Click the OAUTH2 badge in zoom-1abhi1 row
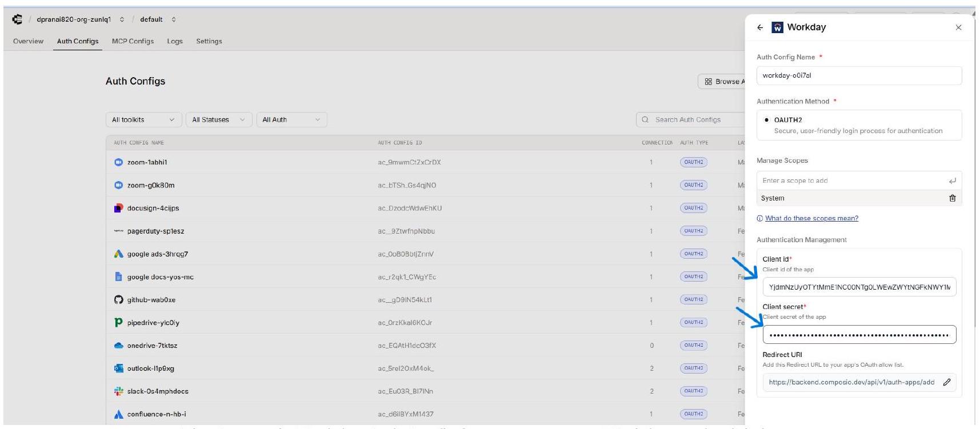 (694, 162)
